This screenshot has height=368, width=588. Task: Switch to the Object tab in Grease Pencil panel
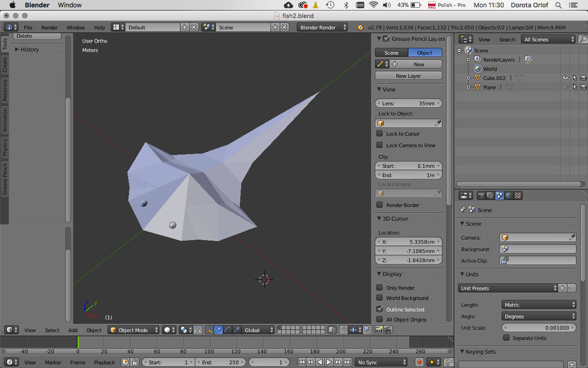pyautogui.click(x=424, y=53)
